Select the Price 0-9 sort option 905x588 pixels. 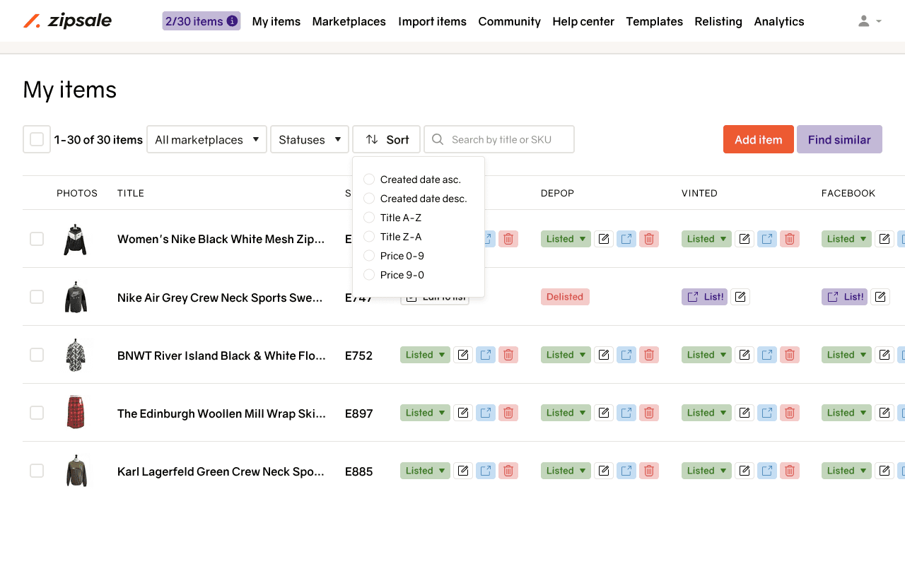click(369, 256)
